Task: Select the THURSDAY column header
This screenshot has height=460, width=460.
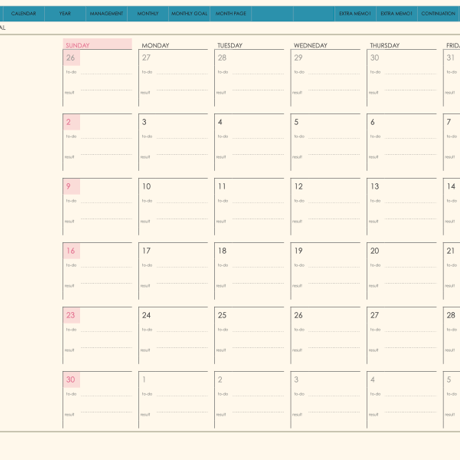Action: point(385,45)
